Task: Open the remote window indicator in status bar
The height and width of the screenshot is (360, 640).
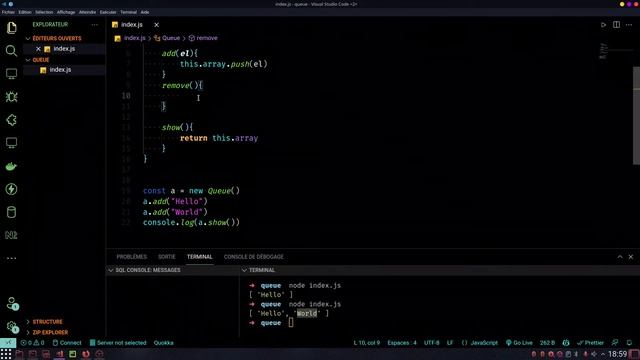Action: coord(8,343)
